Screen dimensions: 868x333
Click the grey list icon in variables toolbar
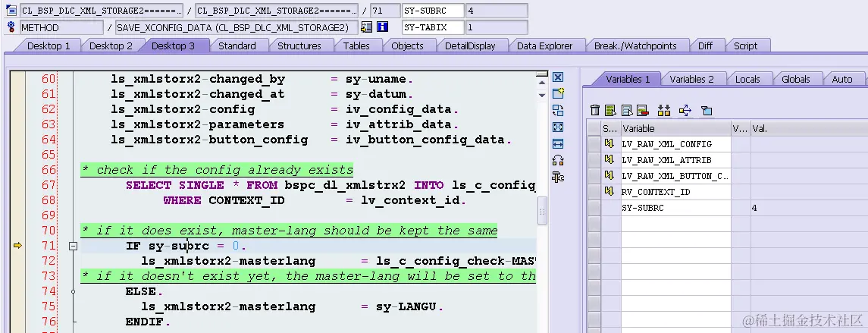[x=627, y=110]
